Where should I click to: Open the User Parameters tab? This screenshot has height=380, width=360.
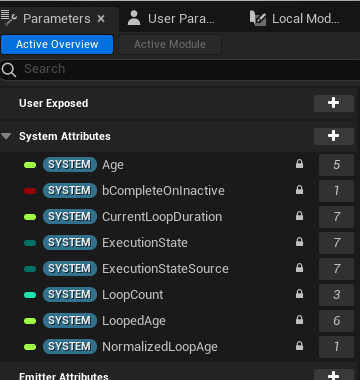[x=181, y=19]
